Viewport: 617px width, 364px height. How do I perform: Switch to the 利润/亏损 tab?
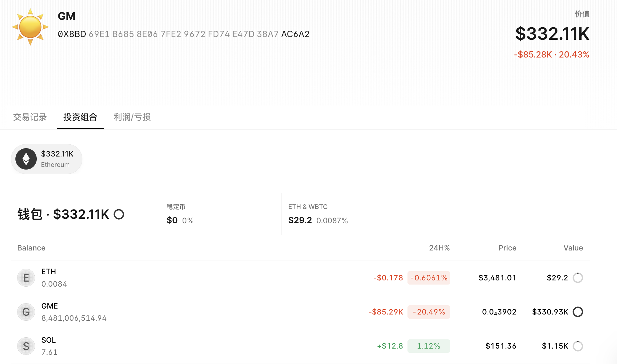click(x=132, y=117)
